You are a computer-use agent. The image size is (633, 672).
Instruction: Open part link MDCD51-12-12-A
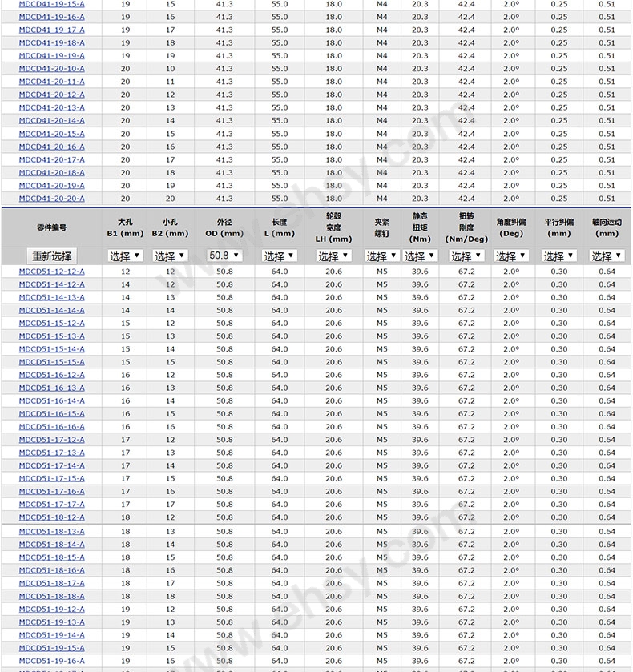[52, 272]
